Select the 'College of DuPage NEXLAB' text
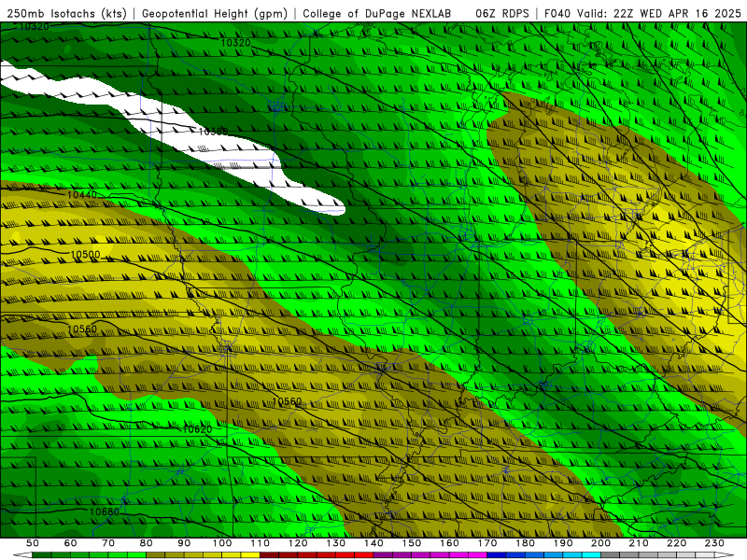Viewport: 747px width, 560px height. (x=376, y=13)
